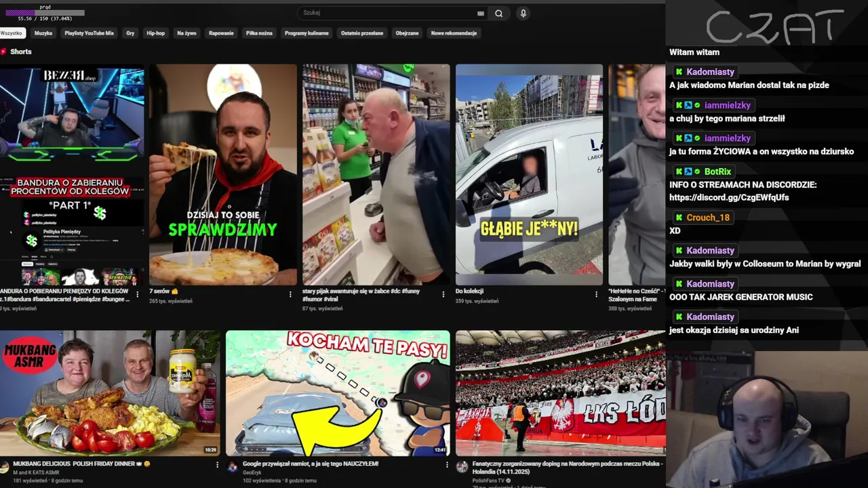Open options menu for Google namiot video

446,465
